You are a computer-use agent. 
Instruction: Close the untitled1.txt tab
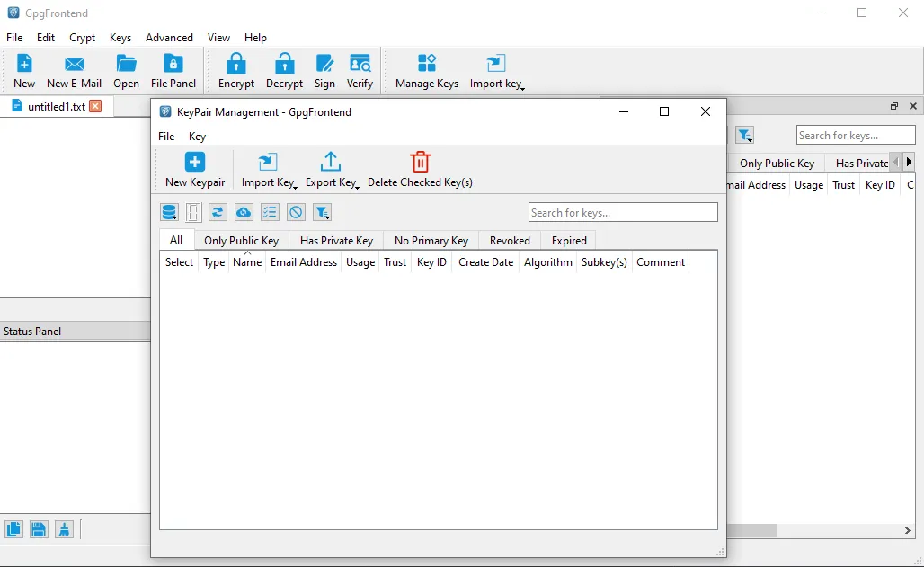pyautogui.click(x=95, y=106)
